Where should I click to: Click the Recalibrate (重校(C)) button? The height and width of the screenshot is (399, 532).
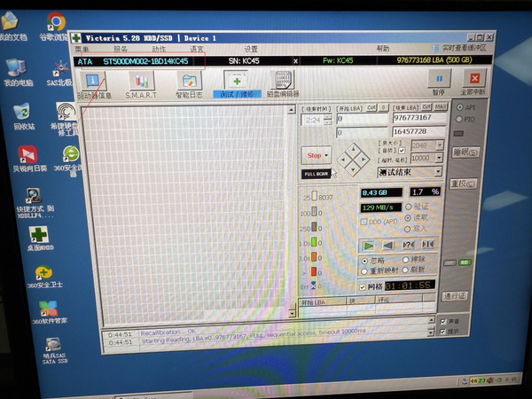tap(463, 184)
